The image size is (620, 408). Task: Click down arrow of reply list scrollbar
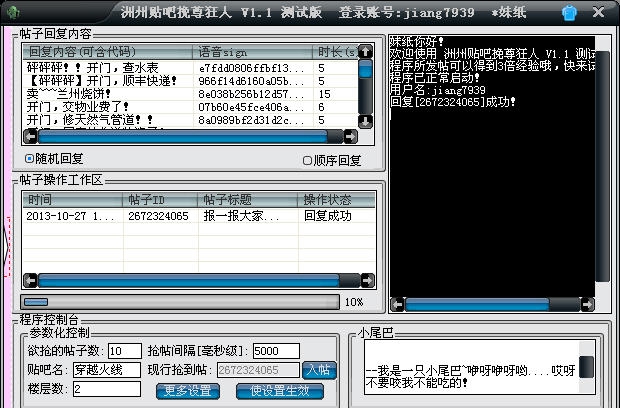point(365,121)
